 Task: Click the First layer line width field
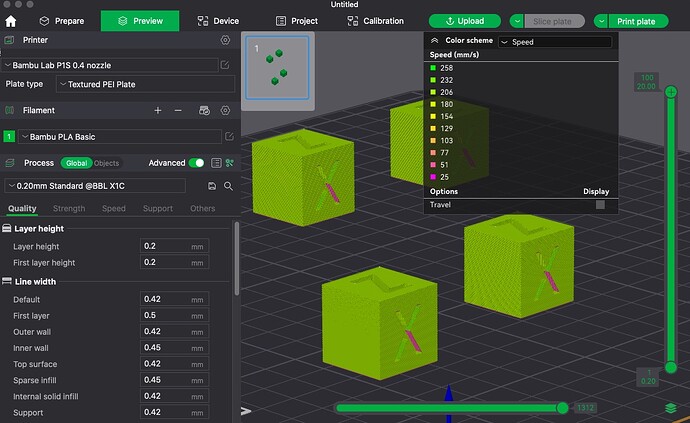(174, 316)
